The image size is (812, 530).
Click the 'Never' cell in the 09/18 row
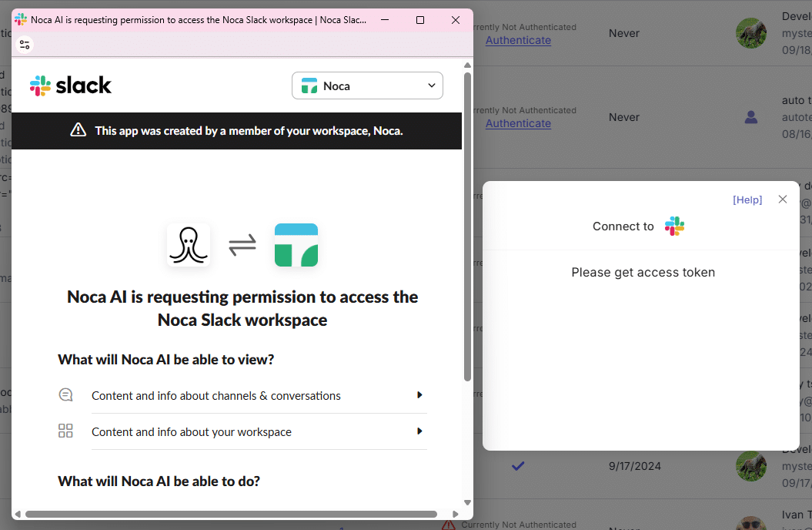coord(624,33)
